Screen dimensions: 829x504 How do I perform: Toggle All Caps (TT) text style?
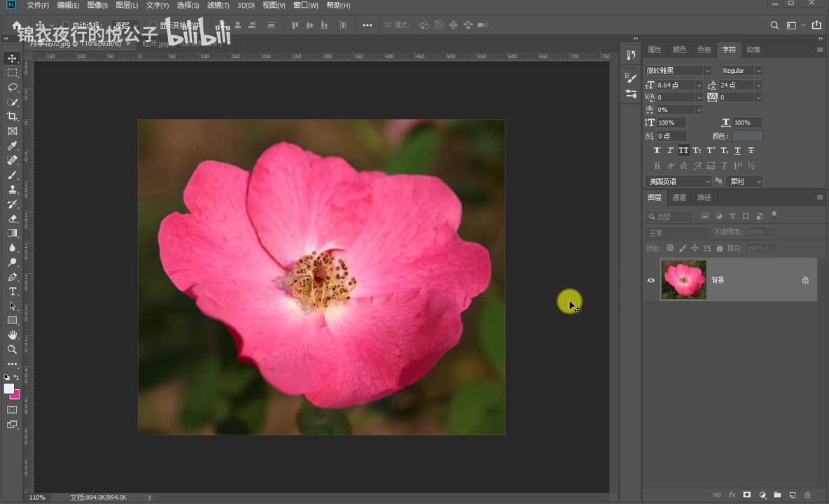click(683, 150)
